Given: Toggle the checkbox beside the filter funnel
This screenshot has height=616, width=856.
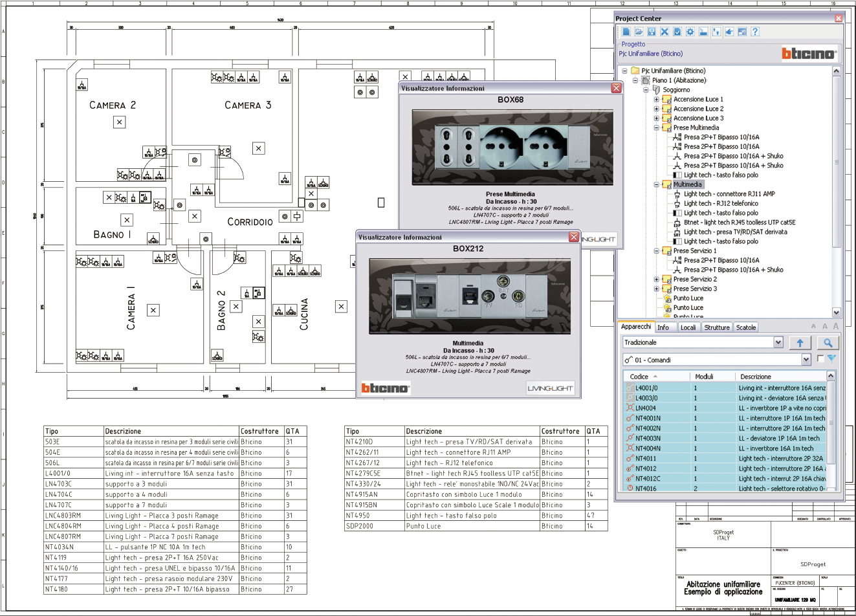Looking at the screenshot, I should 820,358.
